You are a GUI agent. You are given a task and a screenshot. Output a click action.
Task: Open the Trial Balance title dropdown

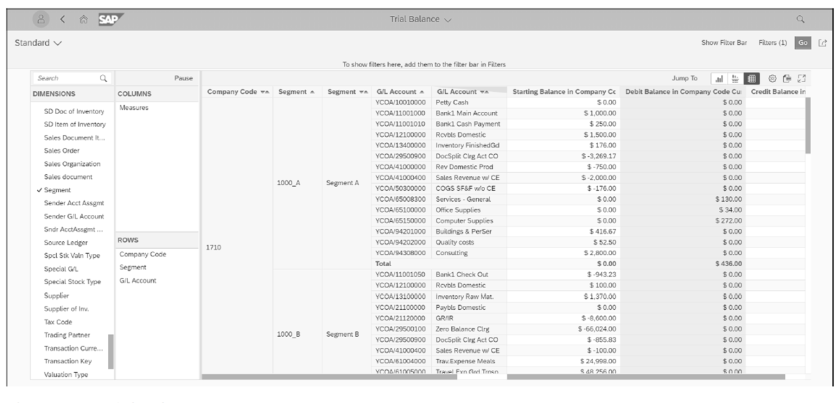coord(420,19)
